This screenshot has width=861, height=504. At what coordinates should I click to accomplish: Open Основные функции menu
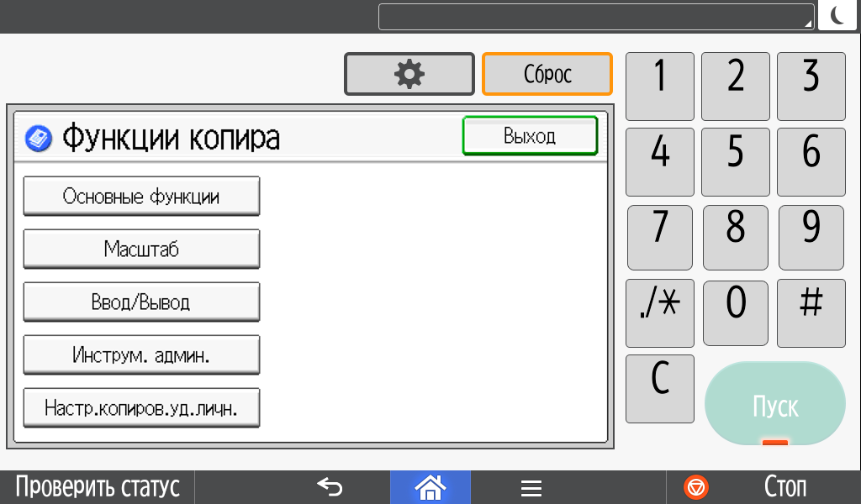[x=141, y=197]
